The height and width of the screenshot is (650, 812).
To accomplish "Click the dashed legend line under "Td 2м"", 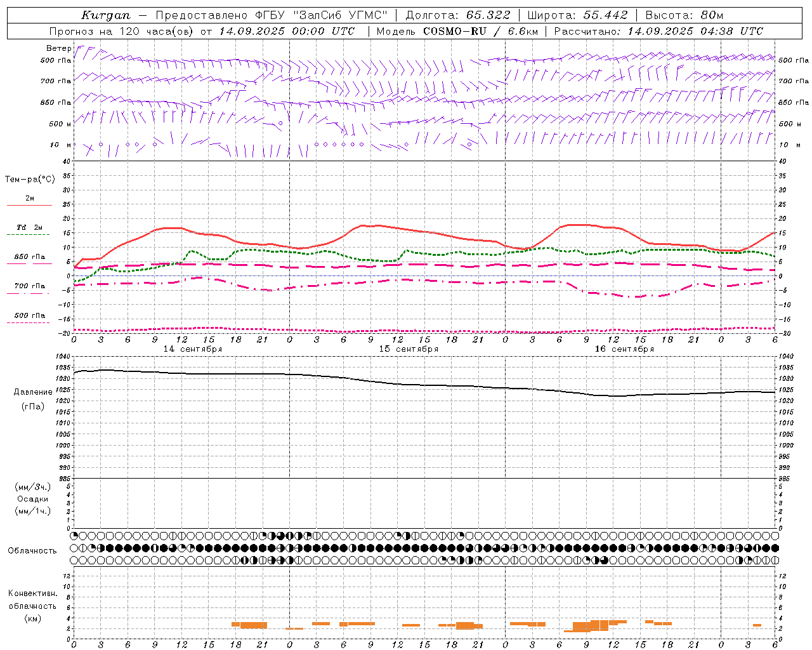I will [29, 235].
